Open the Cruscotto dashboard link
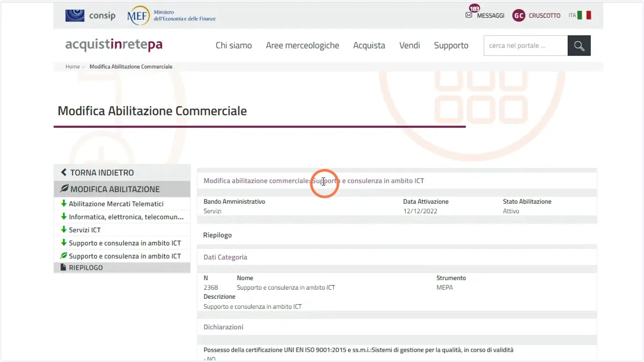The width and height of the screenshot is (644, 362). [x=544, y=16]
